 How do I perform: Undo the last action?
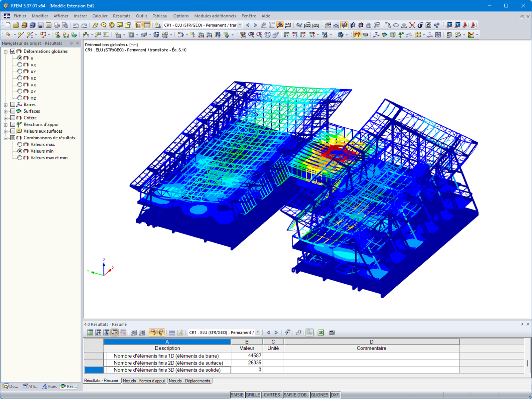coord(76,25)
